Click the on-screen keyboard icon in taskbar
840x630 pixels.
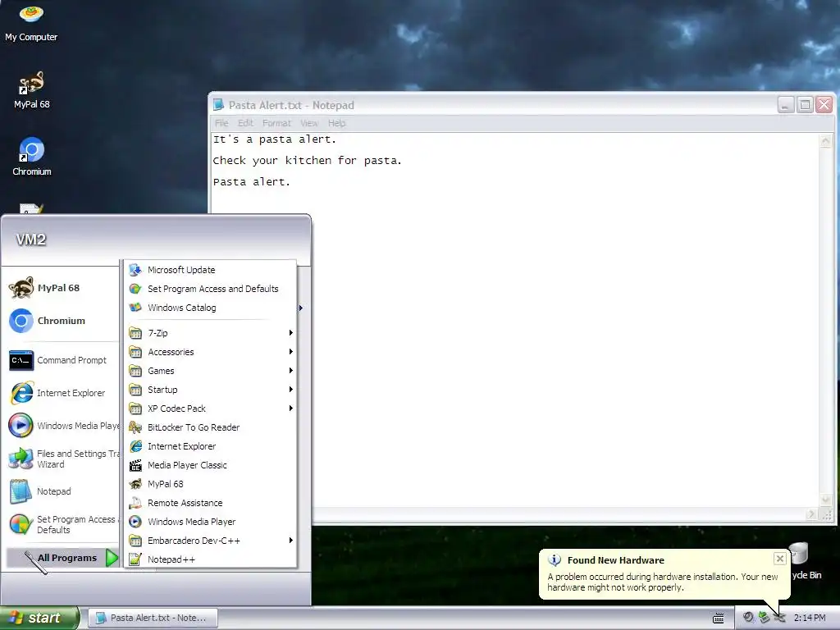[718, 619]
